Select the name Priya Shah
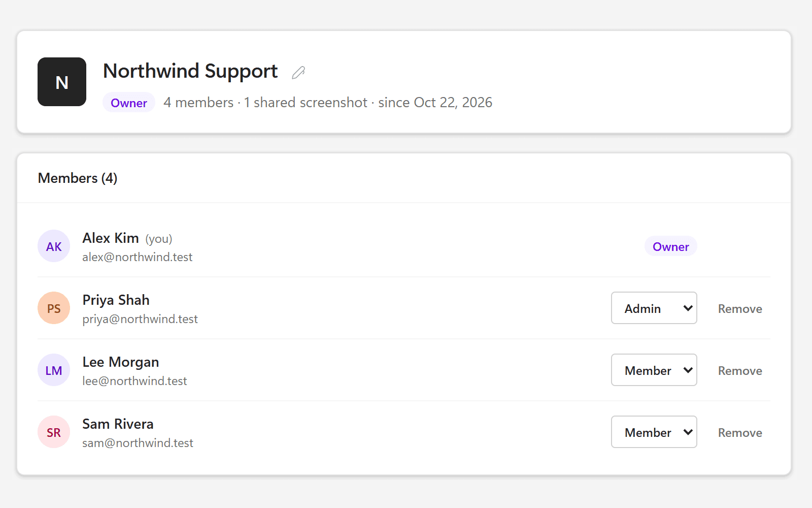The height and width of the screenshot is (508, 812). pyautogui.click(x=116, y=300)
